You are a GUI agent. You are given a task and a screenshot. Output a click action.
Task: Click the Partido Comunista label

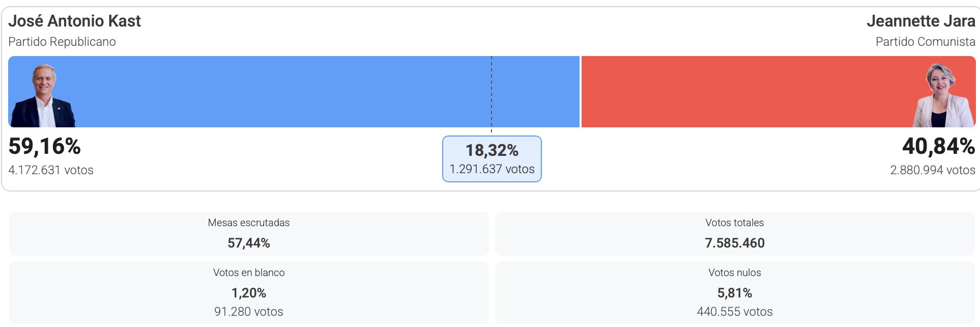click(925, 42)
